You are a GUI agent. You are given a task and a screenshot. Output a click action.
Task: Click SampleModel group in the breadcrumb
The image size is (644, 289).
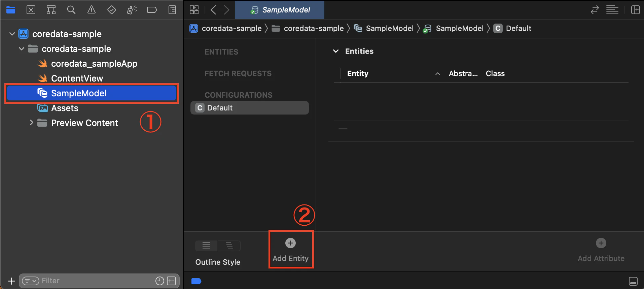[384, 29]
